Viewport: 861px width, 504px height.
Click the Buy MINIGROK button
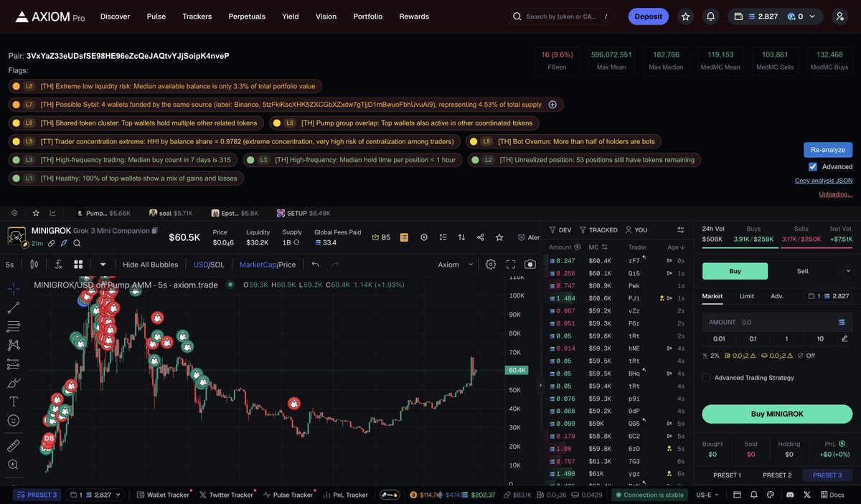click(x=777, y=414)
